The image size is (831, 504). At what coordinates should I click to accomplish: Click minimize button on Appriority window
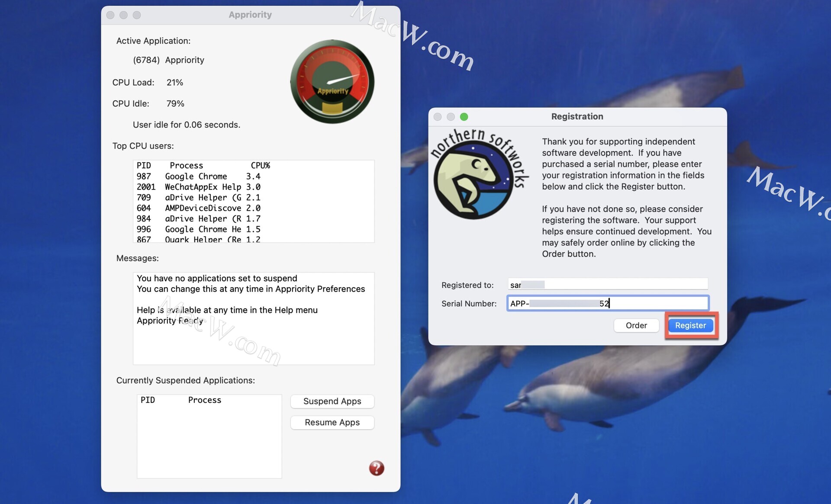[123, 15]
